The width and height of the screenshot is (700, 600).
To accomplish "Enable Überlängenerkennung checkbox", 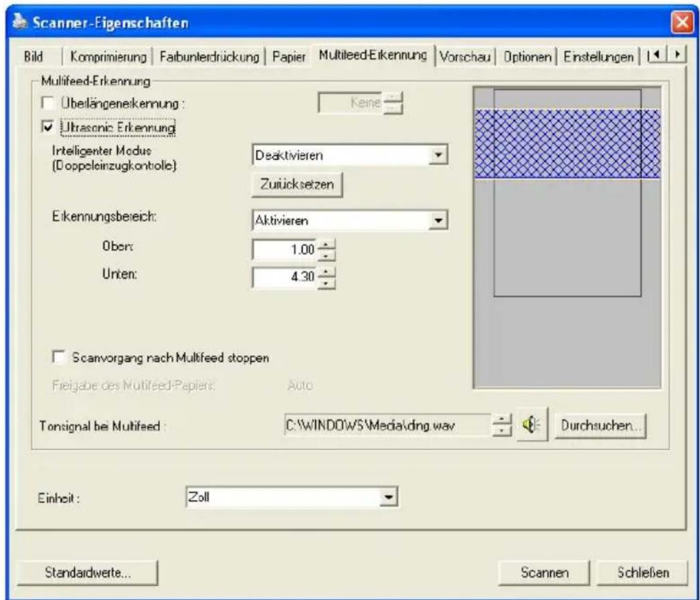I will (48, 102).
